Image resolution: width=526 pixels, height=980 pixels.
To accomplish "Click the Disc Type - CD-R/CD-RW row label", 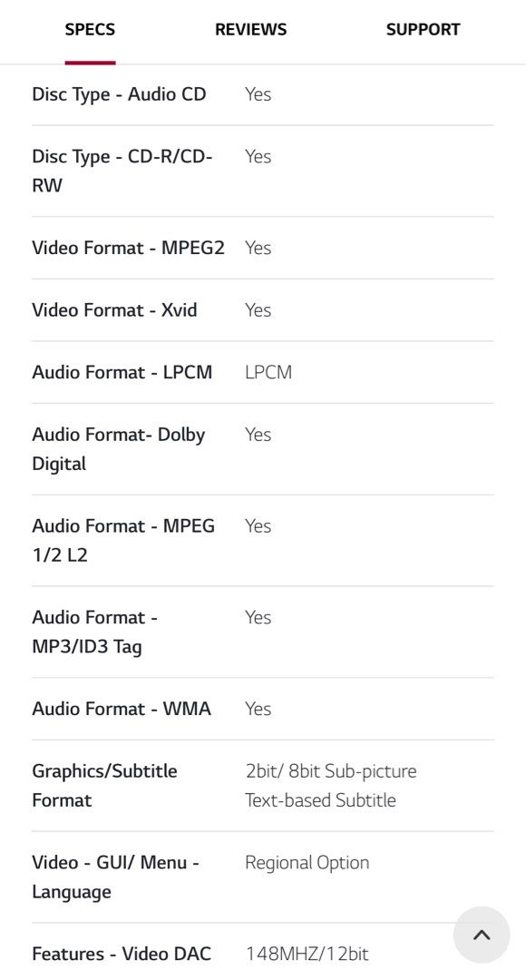I will pyautogui.click(x=122, y=171).
